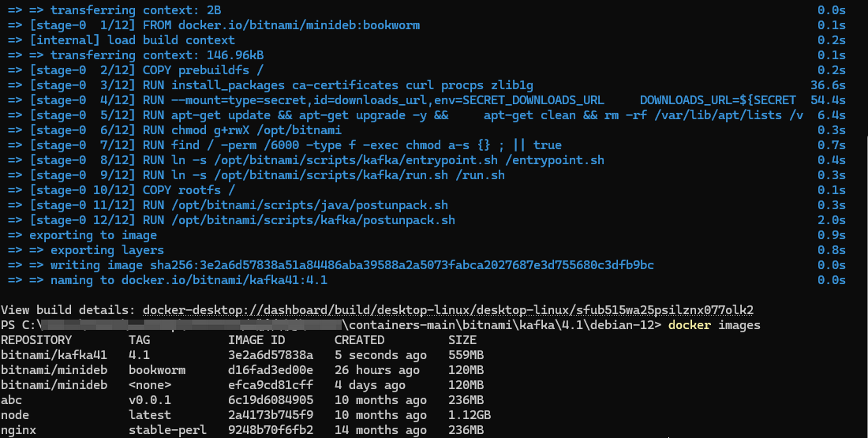Click the 'latest' tag of node
This screenshot has width=868, height=438.
pyautogui.click(x=150, y=415)
